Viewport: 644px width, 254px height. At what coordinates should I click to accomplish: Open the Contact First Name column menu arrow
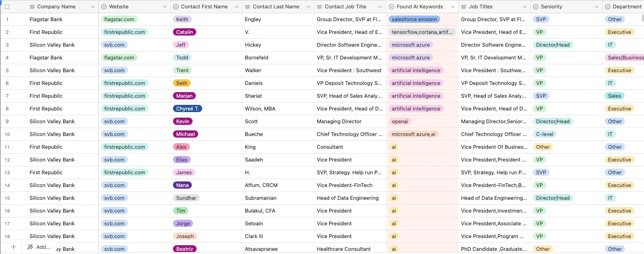point(237,7)
